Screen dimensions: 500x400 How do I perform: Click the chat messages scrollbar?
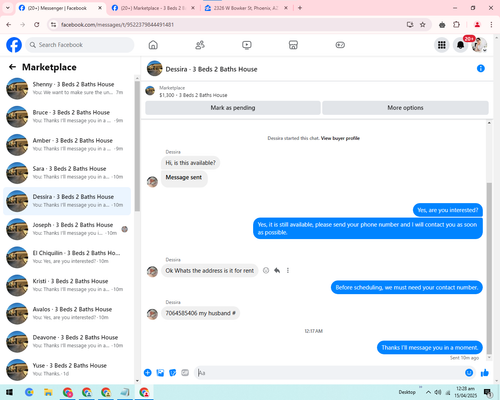pyautogui.click(x=489, y=268)
